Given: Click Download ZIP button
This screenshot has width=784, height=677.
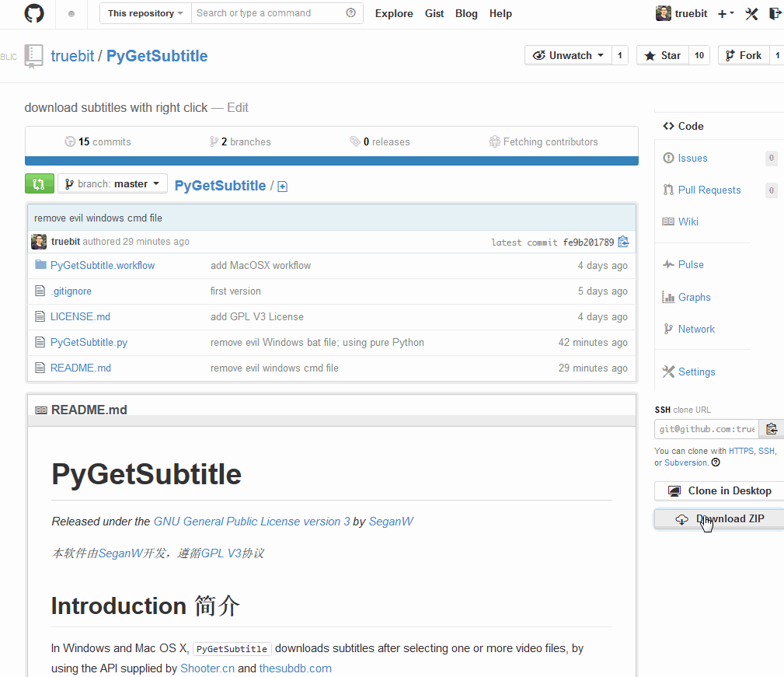Looking at the screenshot, I should 720,519.
